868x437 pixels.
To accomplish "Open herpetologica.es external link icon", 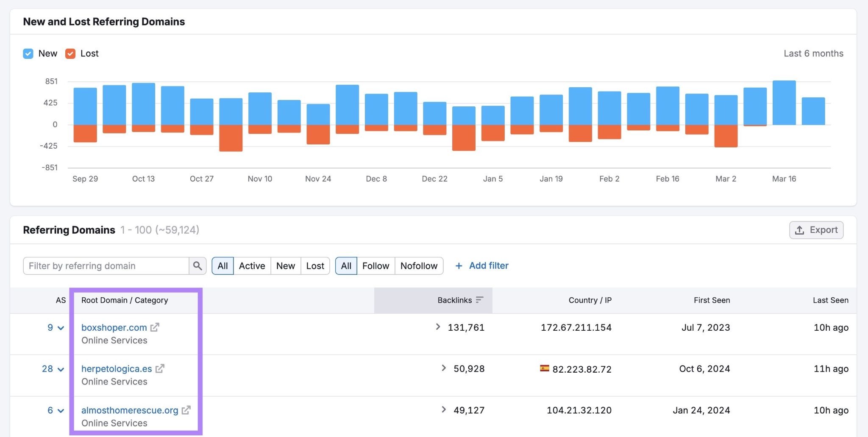I will pos(160,369).
